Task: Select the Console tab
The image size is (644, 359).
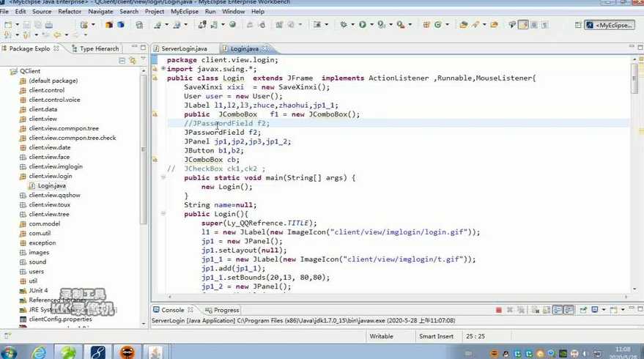Action: click(172, 310)
